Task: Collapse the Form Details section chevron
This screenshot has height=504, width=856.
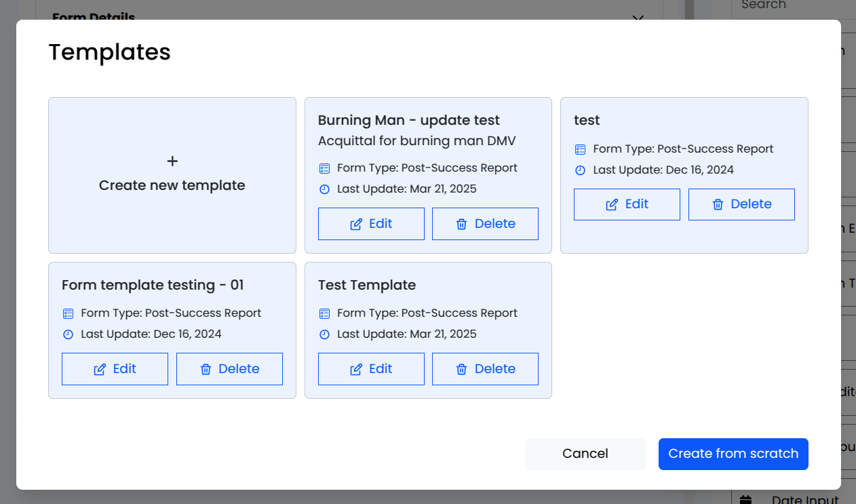Action: click(x=638, y=18)
